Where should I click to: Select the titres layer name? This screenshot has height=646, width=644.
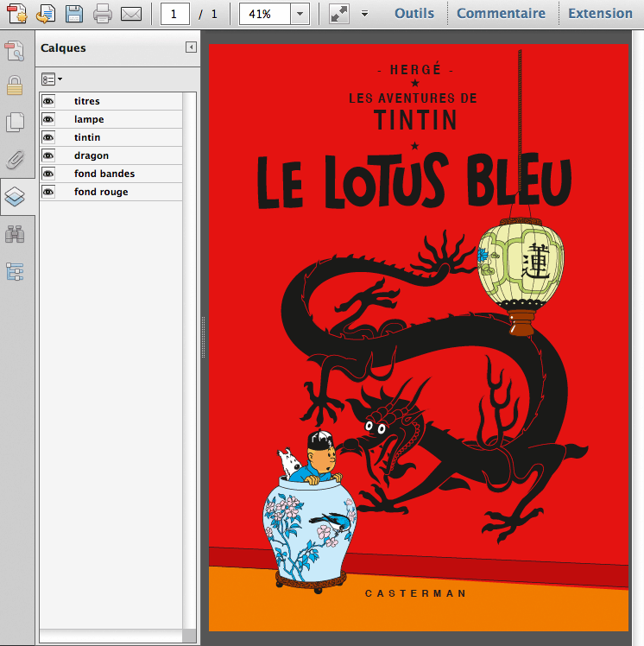pos(87,101)
